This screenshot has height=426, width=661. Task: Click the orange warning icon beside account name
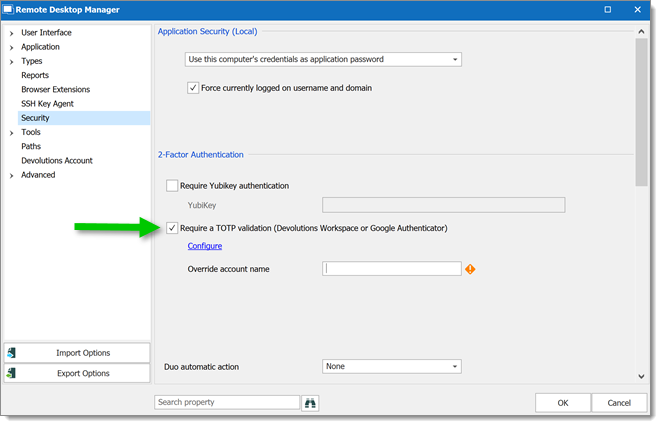point(470,269)
